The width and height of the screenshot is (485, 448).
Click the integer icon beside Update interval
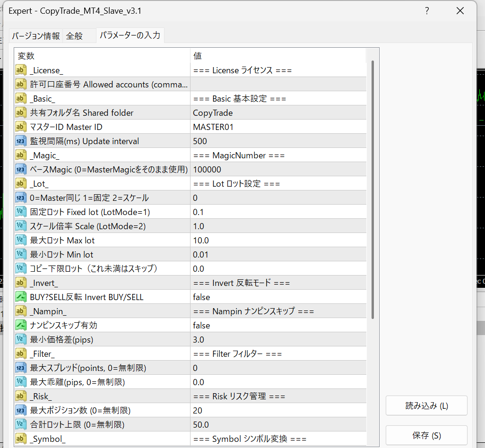pyautogui.click(x=21, y=141)
